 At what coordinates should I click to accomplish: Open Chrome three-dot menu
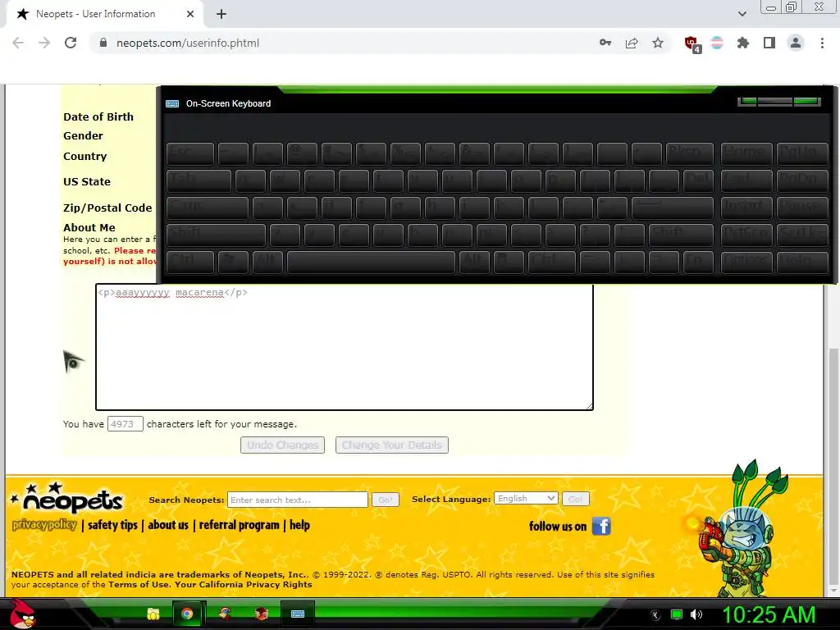coord(822,43)
